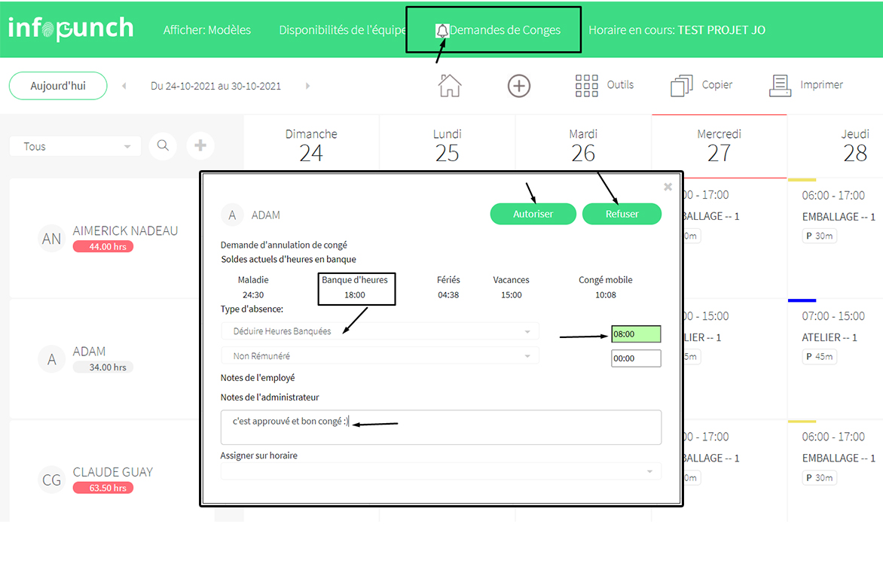The width and height of the screenshot is (883, 588).
Task: Click the Mercredi 27 column header
Action: click(719, 146)
